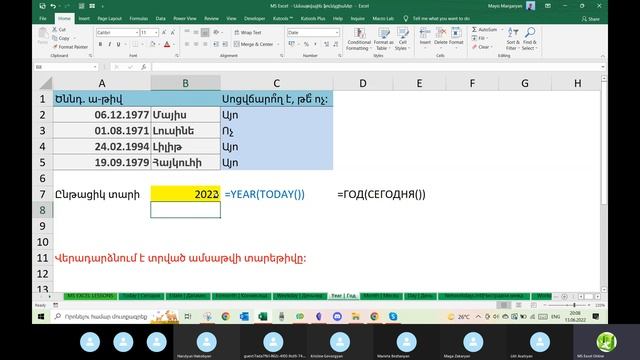Open Merge & Center dropdown arrow
Screen dimensions: 640x360
278,44
